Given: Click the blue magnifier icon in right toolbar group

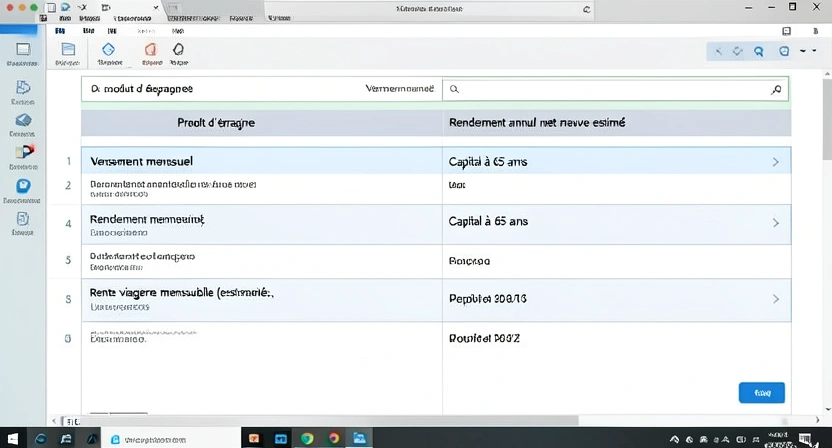Looking at the screenshot, I should coord(759,51).
